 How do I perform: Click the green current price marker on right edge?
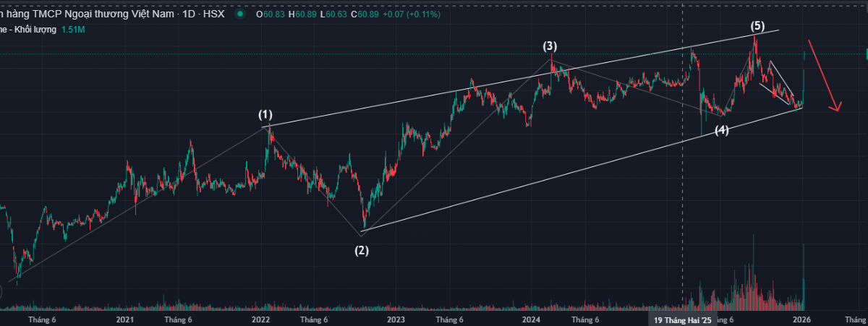(866, 53)
